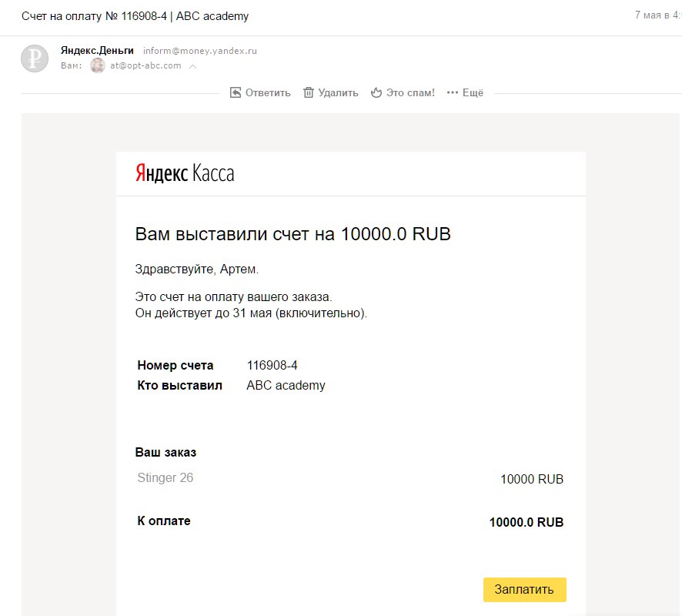Click the ruble sender avatar icon
The image size is (682, 616).
point(35,59)
